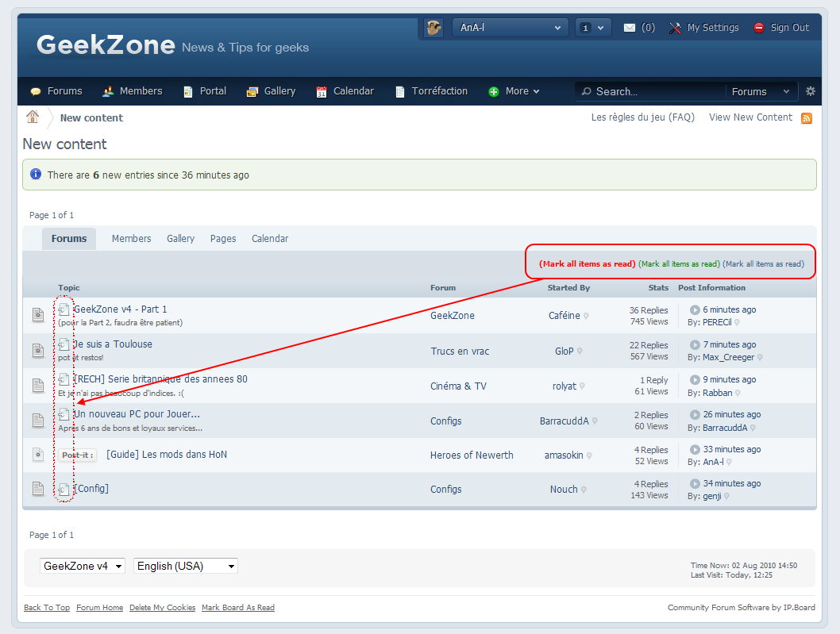The width and height of the screenshot is (840, 634).
Task: Click topic status icon for Je suis a Toulouse
Action: click(38, 350)
